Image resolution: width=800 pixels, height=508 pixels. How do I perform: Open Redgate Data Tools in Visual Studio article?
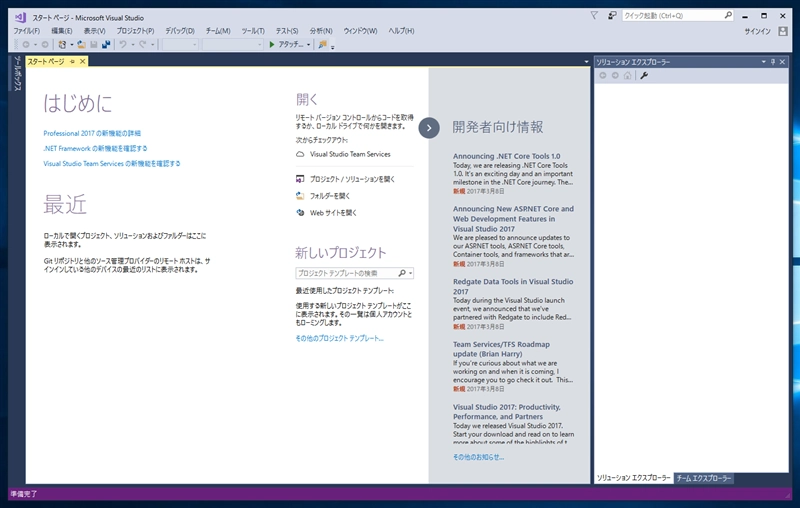pos(513,287)
